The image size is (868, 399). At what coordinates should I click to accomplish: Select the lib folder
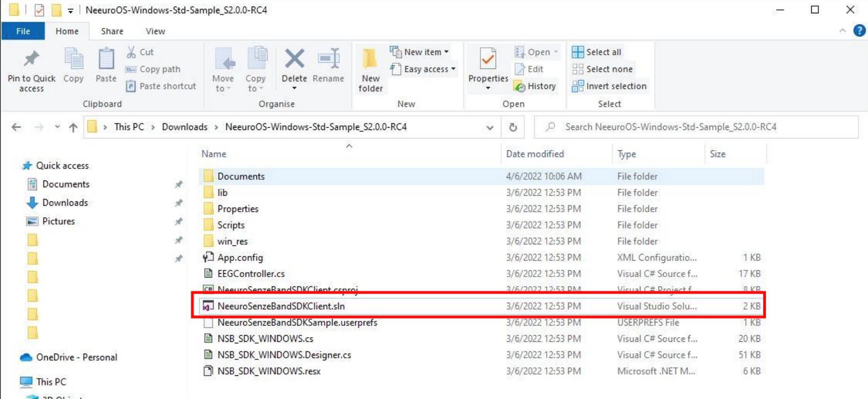(481, 192)
